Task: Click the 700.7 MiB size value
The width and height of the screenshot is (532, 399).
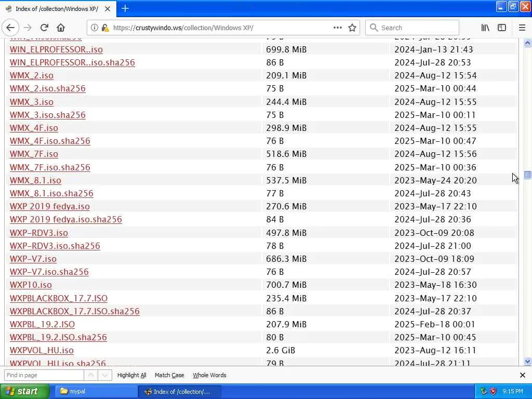Action: coord(286,285)
